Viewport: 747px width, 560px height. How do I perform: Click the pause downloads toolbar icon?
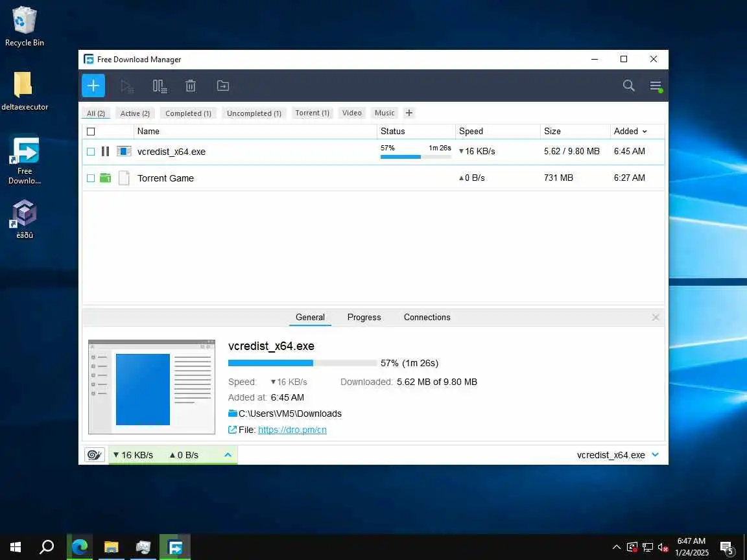pos(160,86)
